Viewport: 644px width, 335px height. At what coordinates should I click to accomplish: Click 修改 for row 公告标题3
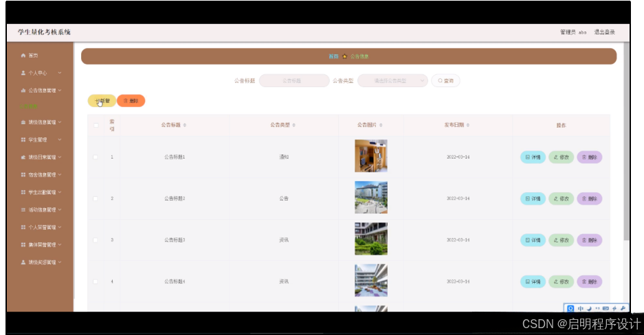[562, 240]
